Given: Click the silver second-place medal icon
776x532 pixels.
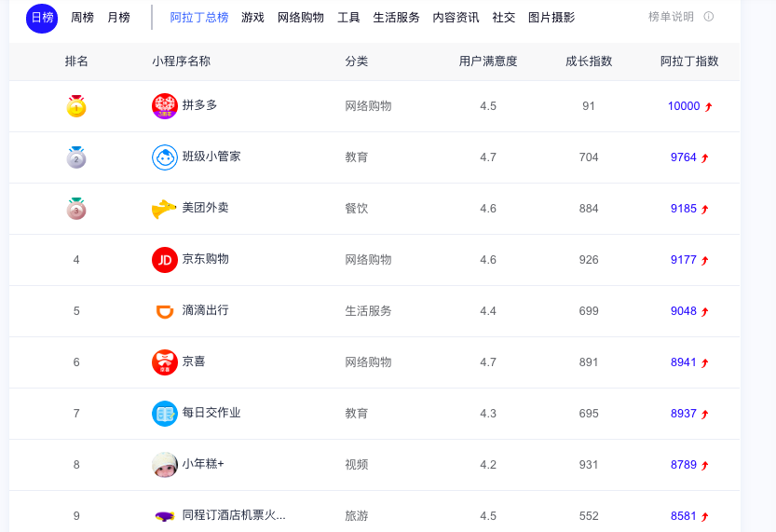Looking at the screenshot, I should pyautogui.click(x=76, y=157).
